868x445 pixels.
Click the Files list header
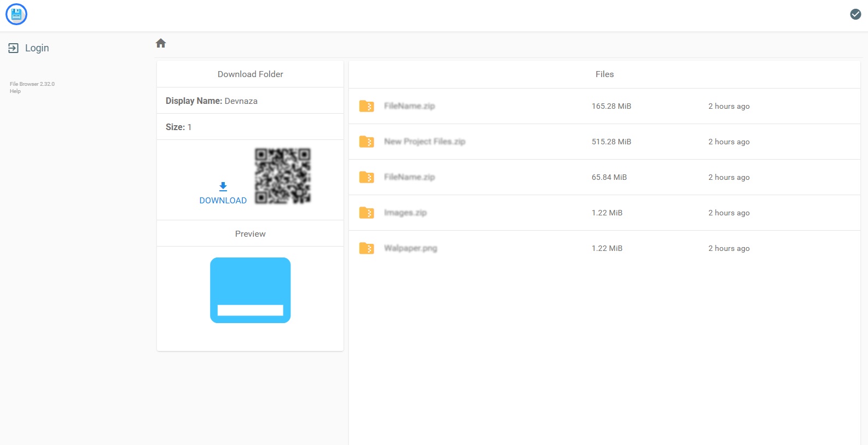pyautogui.click(x=604, y=74)
